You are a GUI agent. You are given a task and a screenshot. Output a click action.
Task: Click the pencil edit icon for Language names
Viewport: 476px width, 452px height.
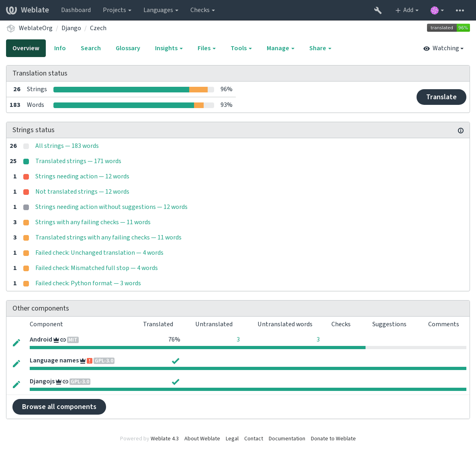(x=16, y=363)
